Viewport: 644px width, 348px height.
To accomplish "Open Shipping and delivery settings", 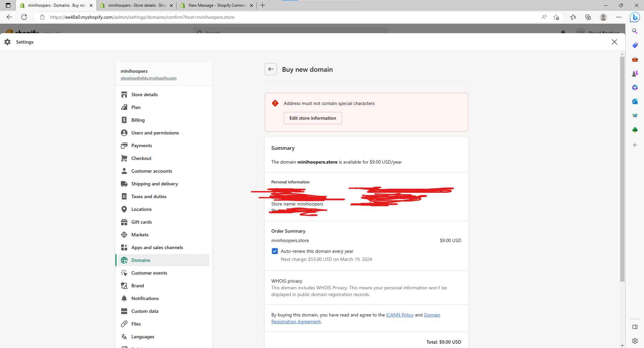I will pos(163,184).
